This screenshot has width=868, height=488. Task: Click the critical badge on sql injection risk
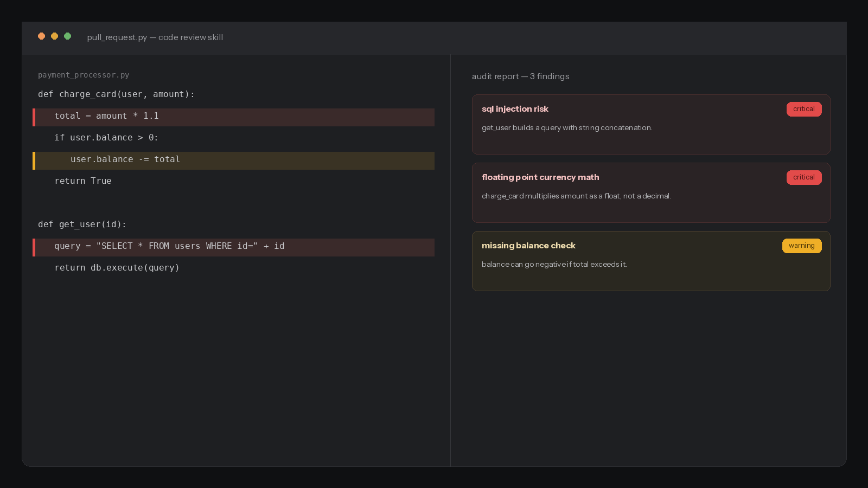pos(804,109)
